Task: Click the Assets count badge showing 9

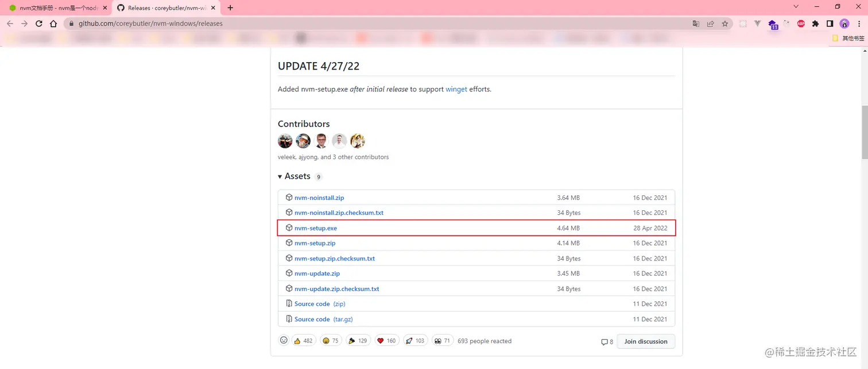Action: click(319, 177)
